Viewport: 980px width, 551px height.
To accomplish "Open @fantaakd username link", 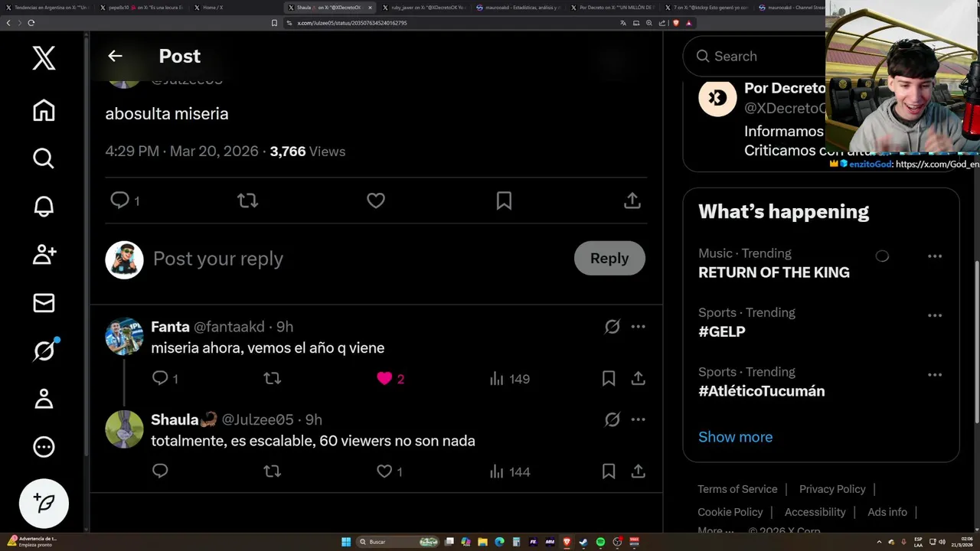I will pyautogui.click(x=229, y=327).
